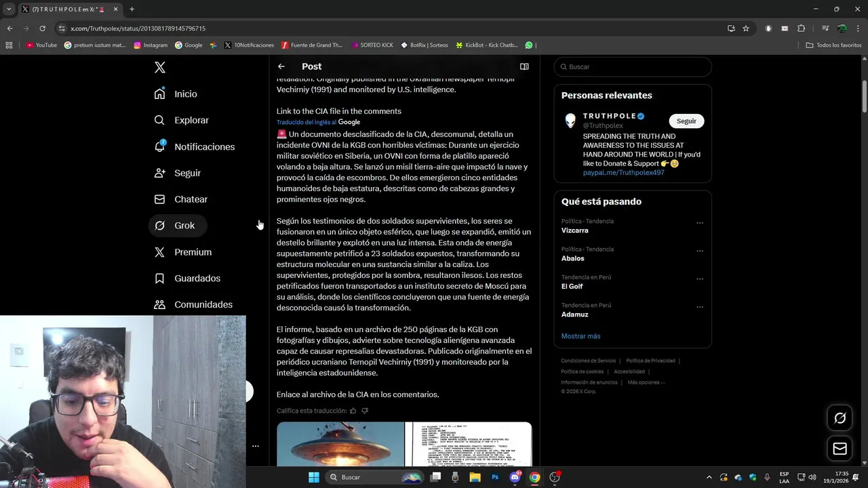Open Condiciones de Servicio footer link

tap(588, 361)
